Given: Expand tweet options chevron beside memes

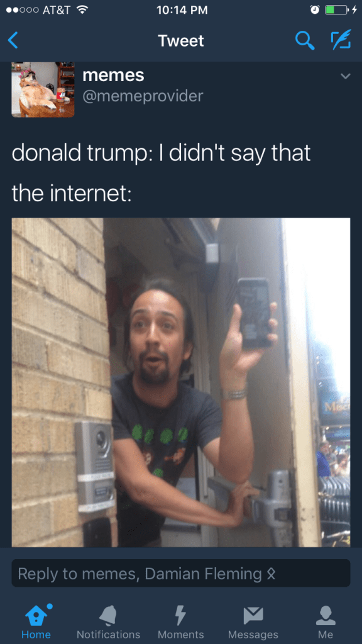Looking at the screenshot, I should click(346, 76).
